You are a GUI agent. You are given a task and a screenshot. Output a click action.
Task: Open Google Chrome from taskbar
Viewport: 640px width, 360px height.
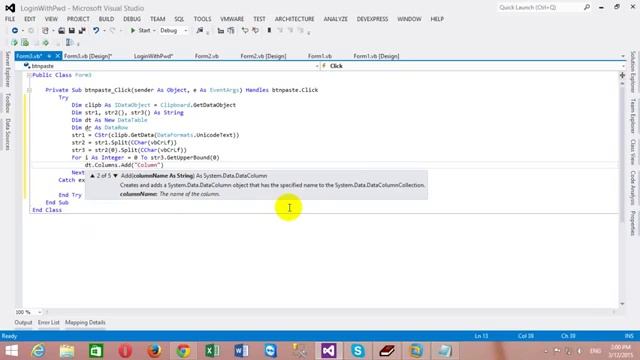tap(183, 351)
